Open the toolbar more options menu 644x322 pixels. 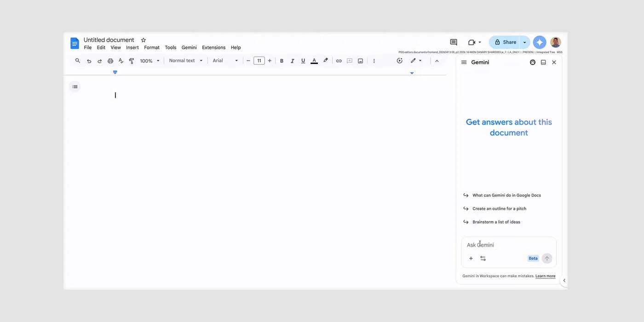click(374, 61)
